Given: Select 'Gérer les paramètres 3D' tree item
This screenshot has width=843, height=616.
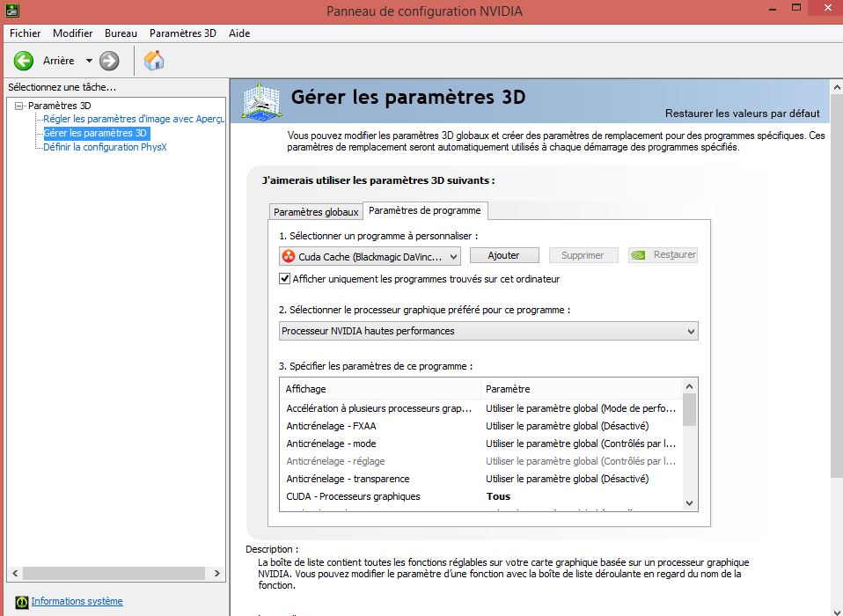Looking at the screenshot, I should click(96, 133).
